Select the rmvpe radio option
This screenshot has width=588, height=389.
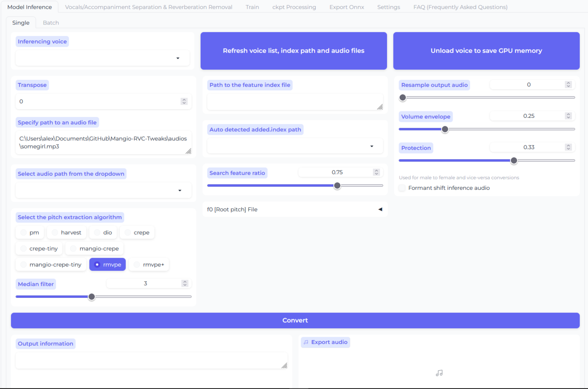pos(108,264)
